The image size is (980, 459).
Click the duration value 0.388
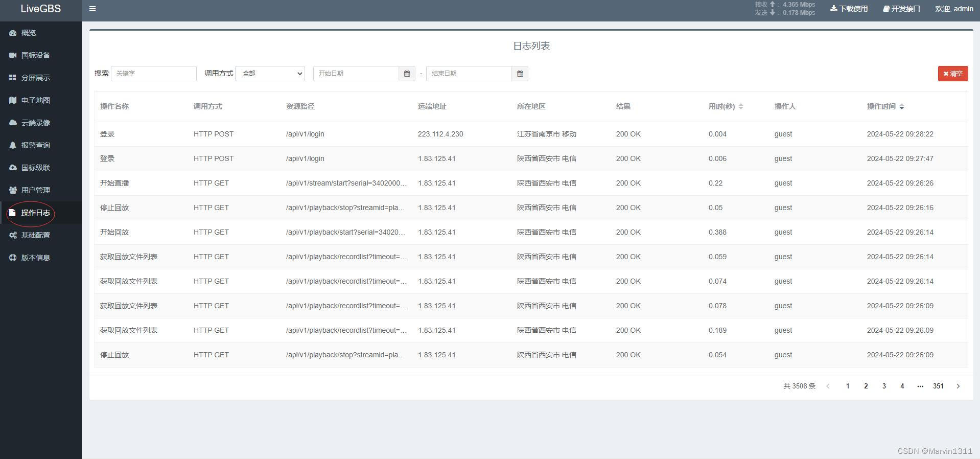click(x=717, y=232)
